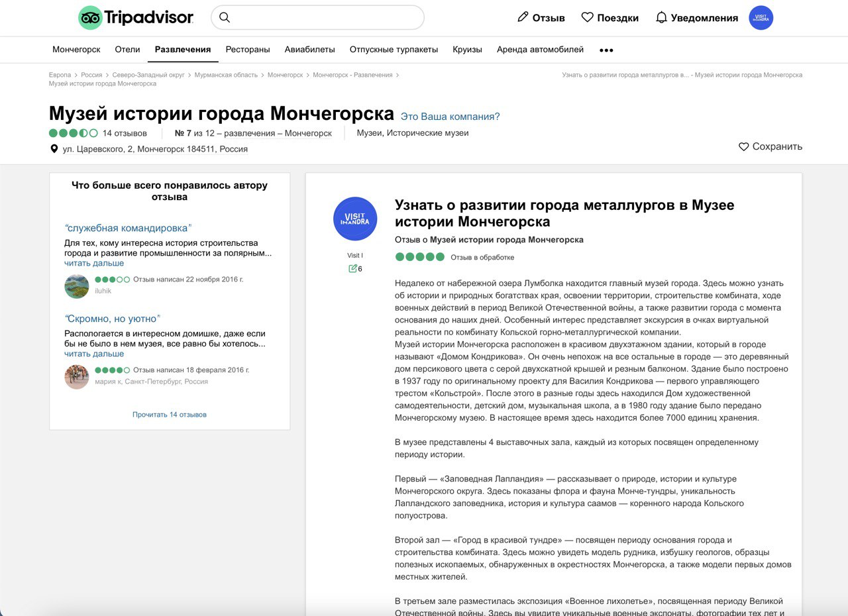Click the location pin icon by address
The width and height of the screenshot is (848, 616).
54,149
